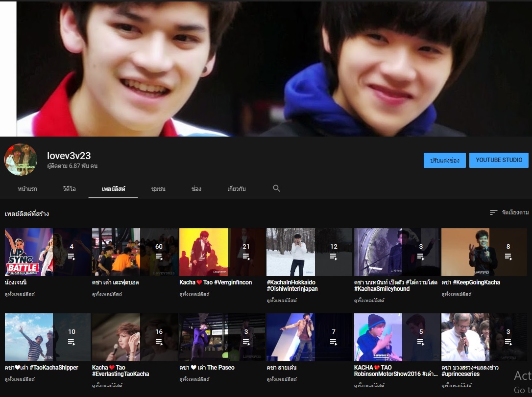
Task: View full playlist under #uprinceseries
Action: 457,385
